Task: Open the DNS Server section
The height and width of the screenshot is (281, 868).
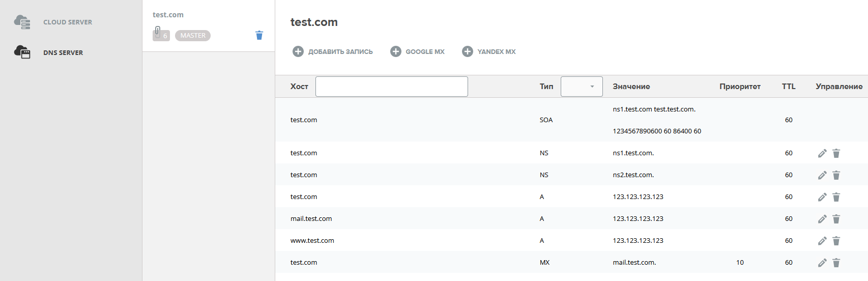Action: [x=63, y=52]
